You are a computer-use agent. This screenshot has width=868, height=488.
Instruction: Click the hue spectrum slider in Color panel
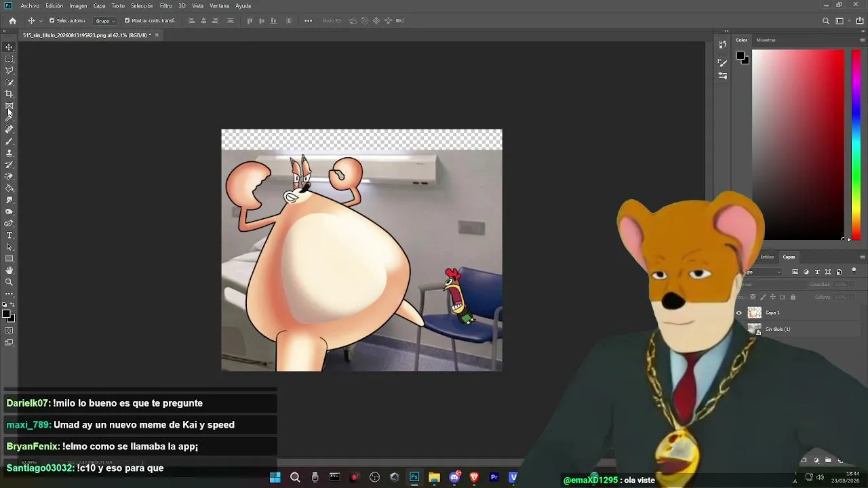click(856, 144)
